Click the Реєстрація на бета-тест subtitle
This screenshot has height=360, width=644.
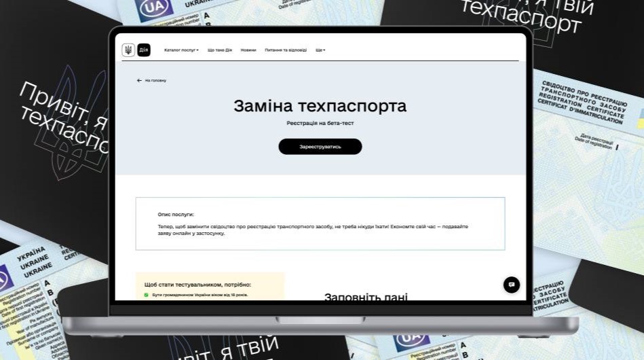320,123
